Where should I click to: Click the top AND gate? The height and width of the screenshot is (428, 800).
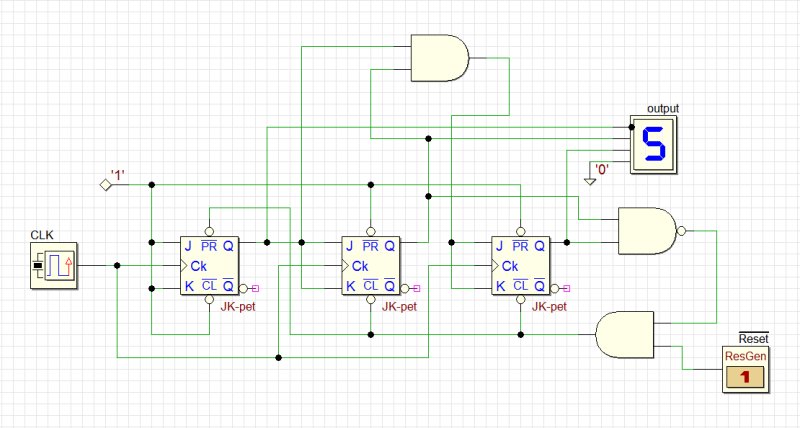(440, 58)
